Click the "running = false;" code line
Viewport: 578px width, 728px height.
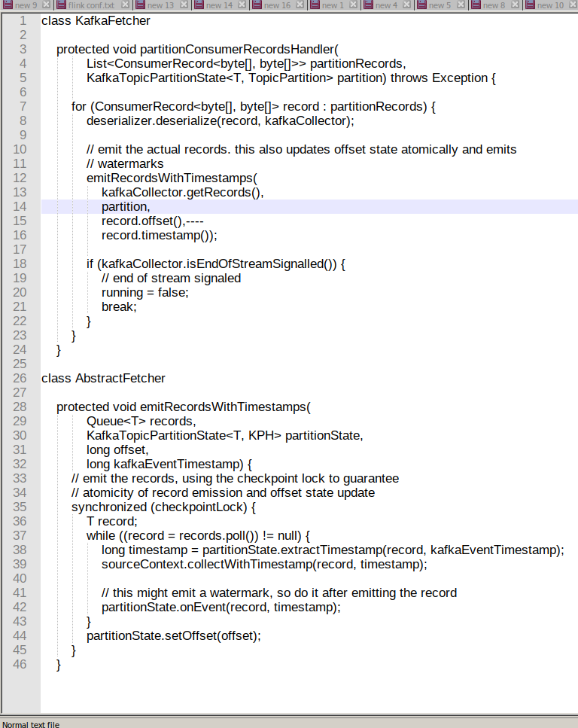coord(144,292)
